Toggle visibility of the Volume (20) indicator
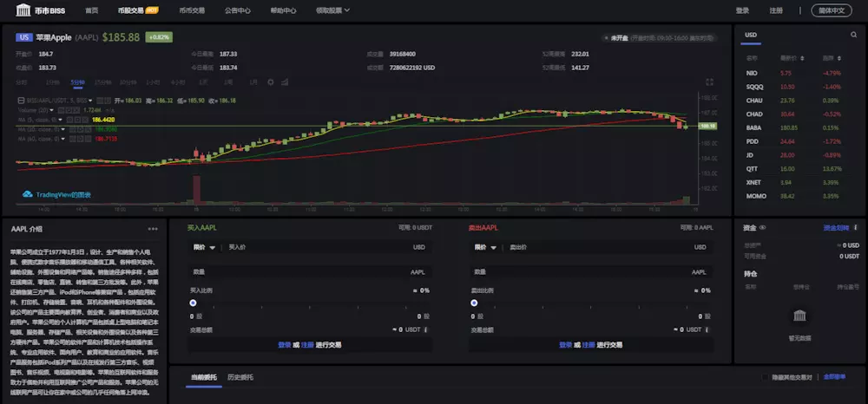The image size is (868, 404). tap(62, 110)
